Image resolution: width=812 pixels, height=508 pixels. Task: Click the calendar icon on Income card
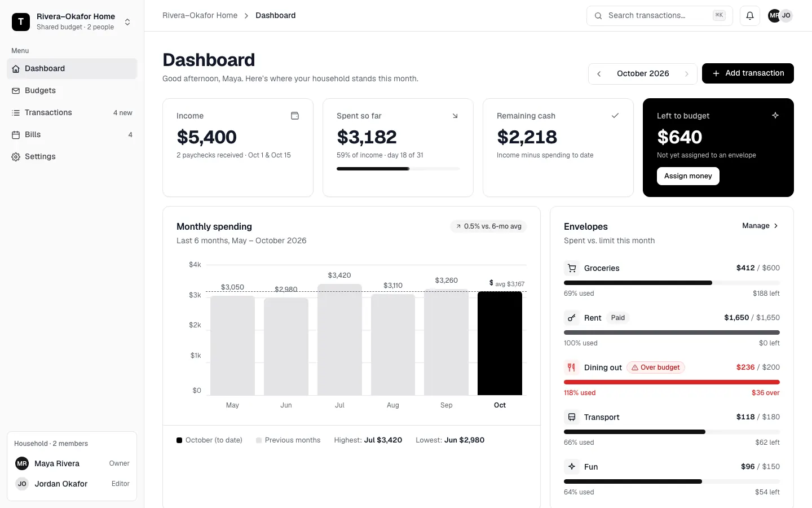click(x=295, y=116)
